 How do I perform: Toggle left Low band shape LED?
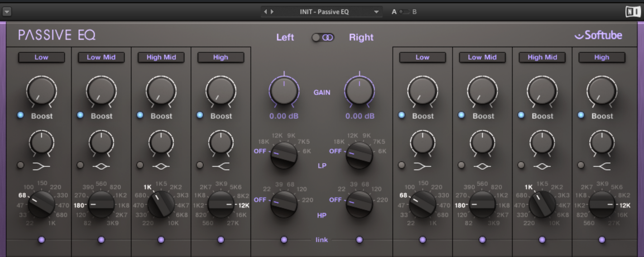tap(20, 165)
